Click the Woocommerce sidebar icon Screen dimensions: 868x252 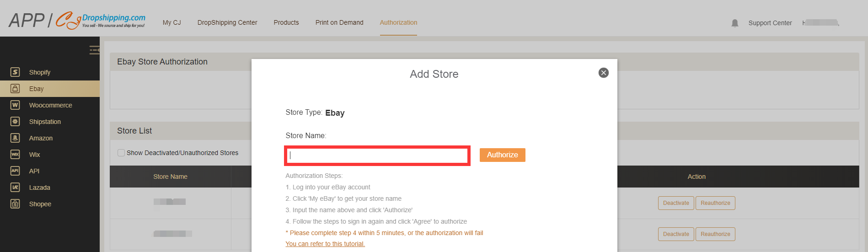click(15, 105)
